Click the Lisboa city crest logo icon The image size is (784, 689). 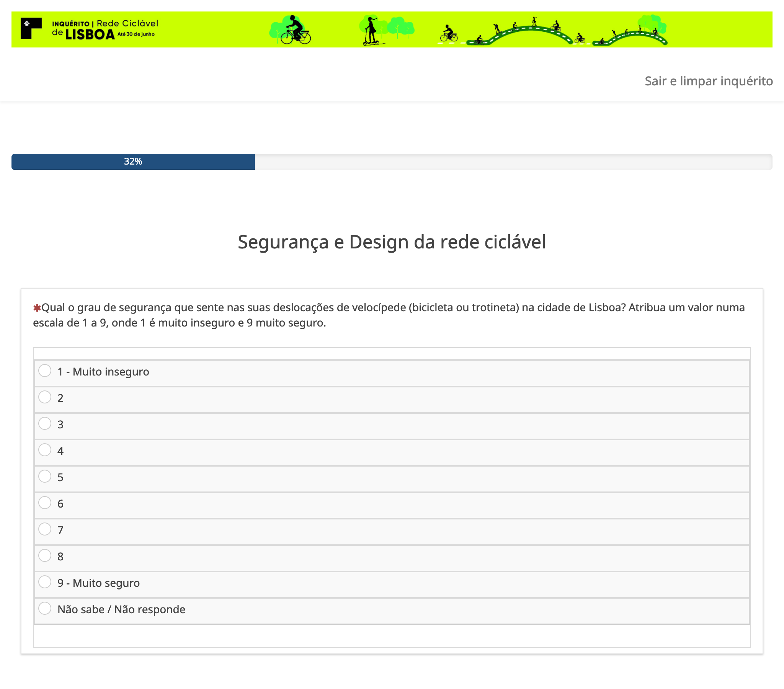tap(31, 28)
